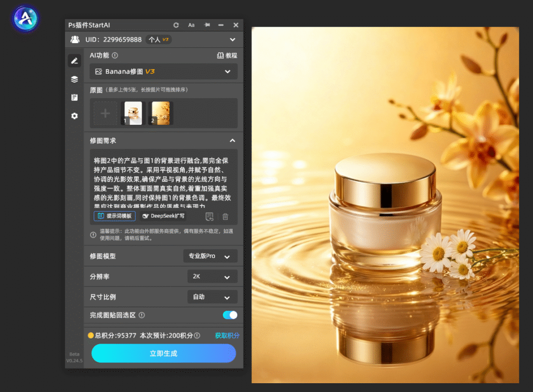Screen dimensions: 533x392
Task: Click the user account avatar icon
Action: pyautogui.click(x=75, y=40)
